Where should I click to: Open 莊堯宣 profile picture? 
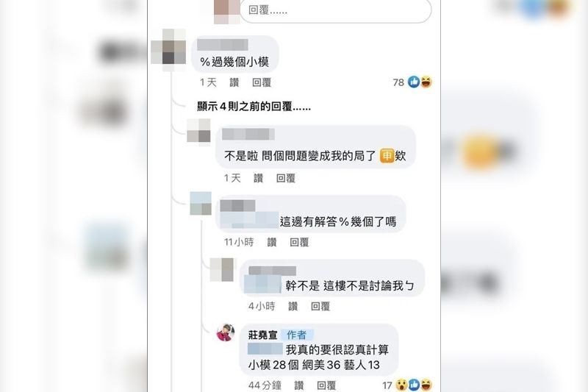(x=226, y=332)
